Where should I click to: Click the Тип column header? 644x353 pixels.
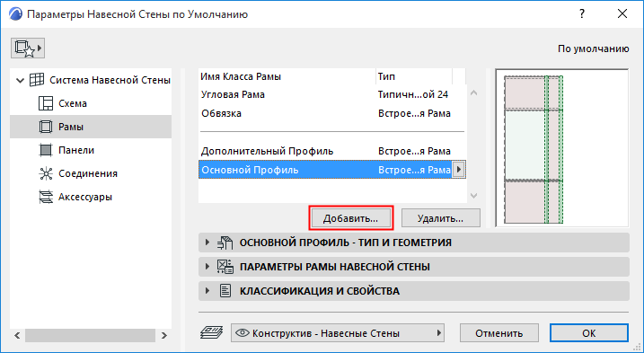point(414,76)
